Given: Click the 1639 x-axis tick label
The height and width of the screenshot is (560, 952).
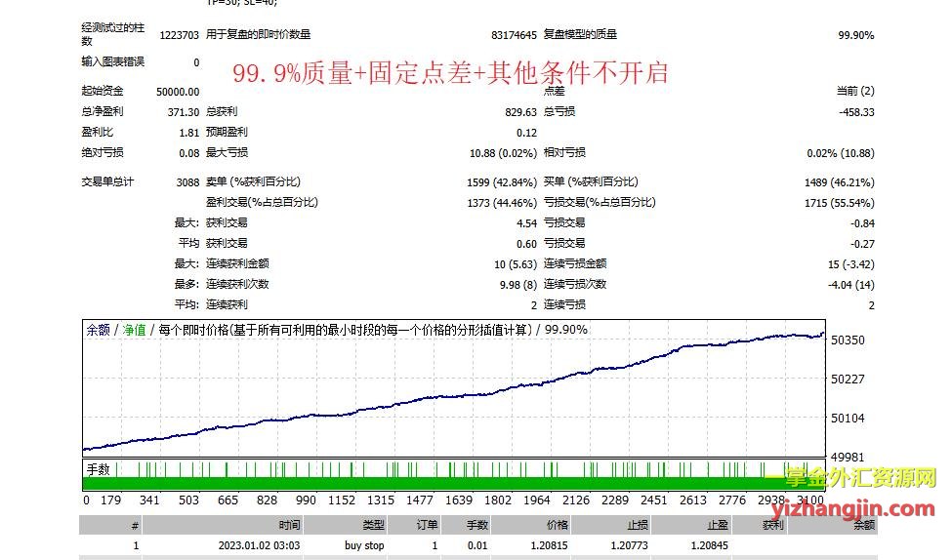Looking at the screenshot, I should (x=459, y=500).
